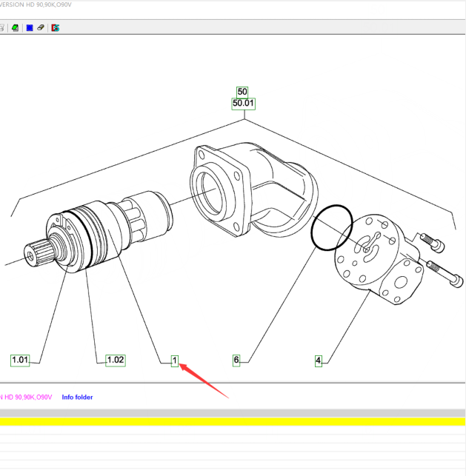The width and height of the screenshot is (466, 476).
Task: Select the yellow highlighted table row
Action: tap(233, 421)
